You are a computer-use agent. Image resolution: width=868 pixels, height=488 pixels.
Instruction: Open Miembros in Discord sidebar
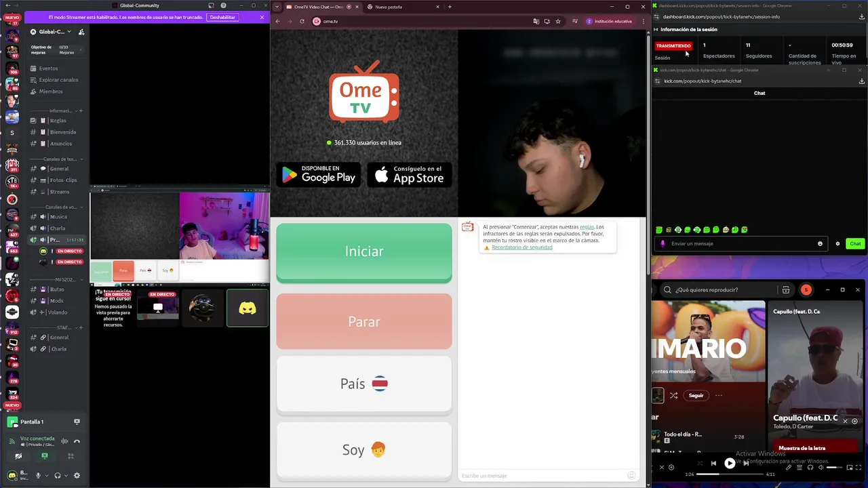click(x=51, y=91)
